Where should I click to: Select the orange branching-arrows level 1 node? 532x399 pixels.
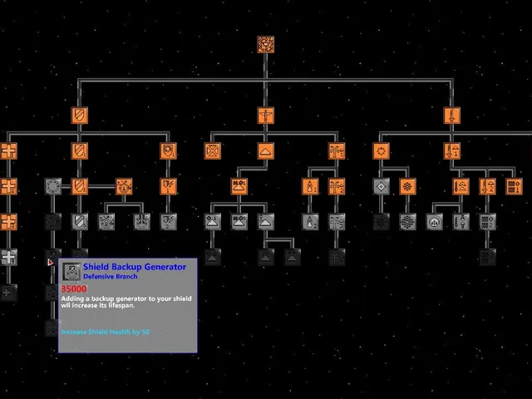[337, 151]
